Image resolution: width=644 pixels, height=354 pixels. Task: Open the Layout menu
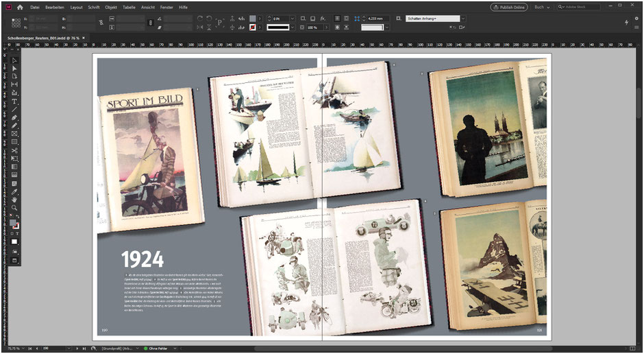point(77,8)
